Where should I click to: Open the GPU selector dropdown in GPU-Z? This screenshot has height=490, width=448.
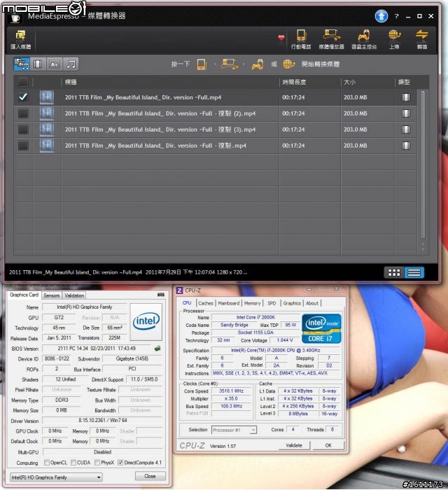click(x=56, y=477)
